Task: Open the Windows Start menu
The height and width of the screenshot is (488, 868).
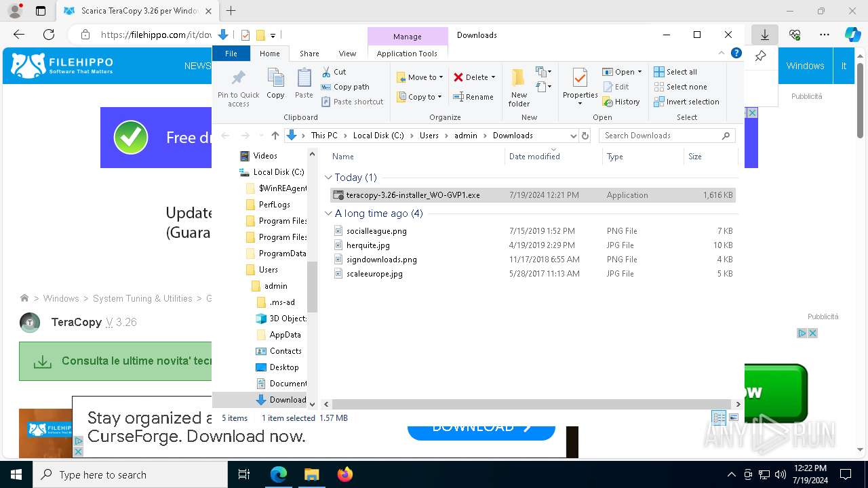Action: [16, 474]
